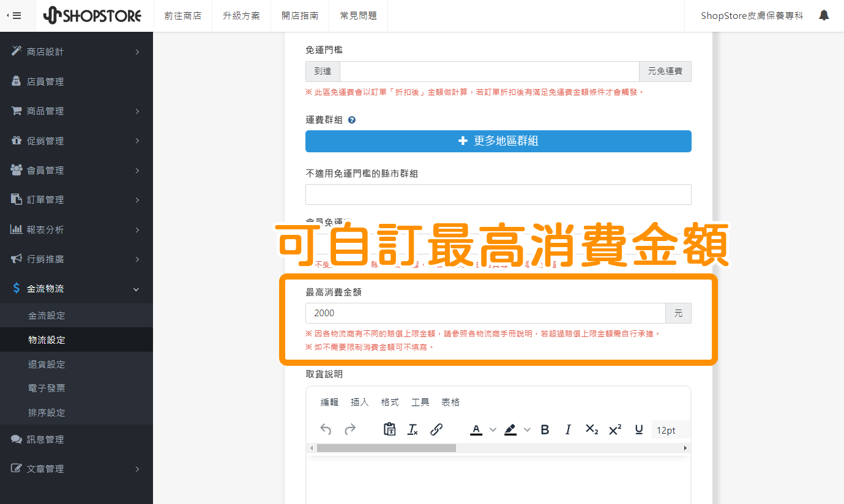Open 開店指南 in top navigation
This screenshot has height=504, width=844.
[x=300, y=16]
